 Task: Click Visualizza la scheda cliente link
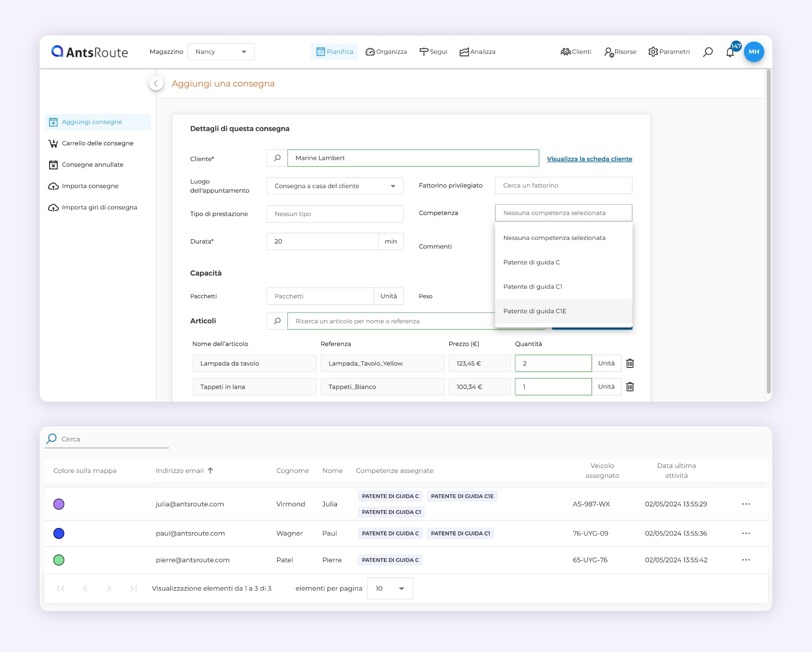click(x=589, y=159)
